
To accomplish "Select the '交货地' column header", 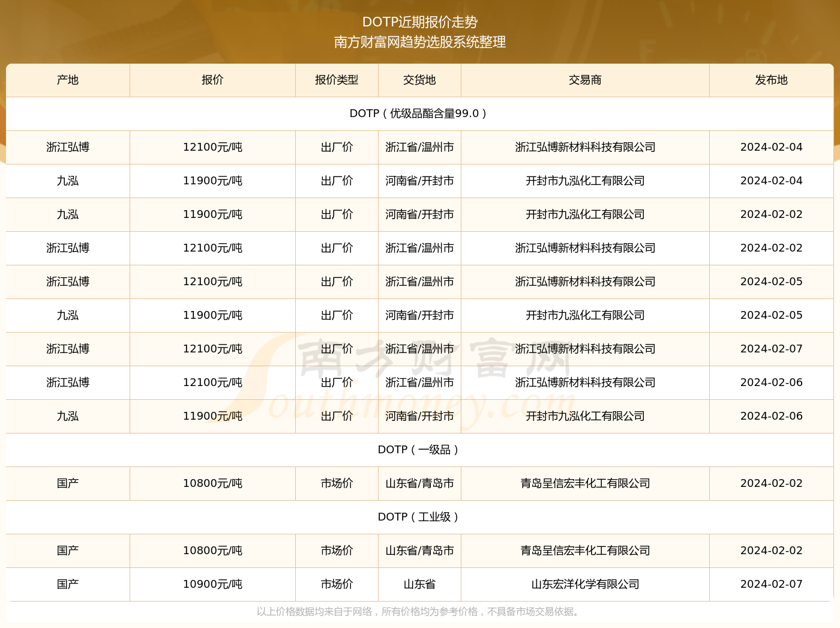I will tap(419, 80).
